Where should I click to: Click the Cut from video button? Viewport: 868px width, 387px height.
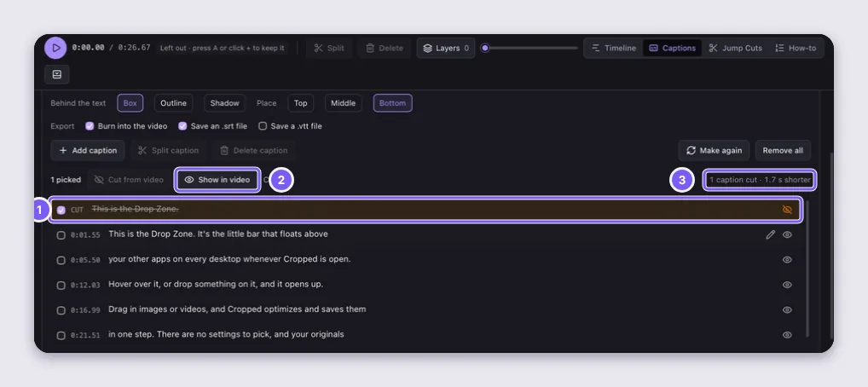pyautogui.click(x=129, y=180)
